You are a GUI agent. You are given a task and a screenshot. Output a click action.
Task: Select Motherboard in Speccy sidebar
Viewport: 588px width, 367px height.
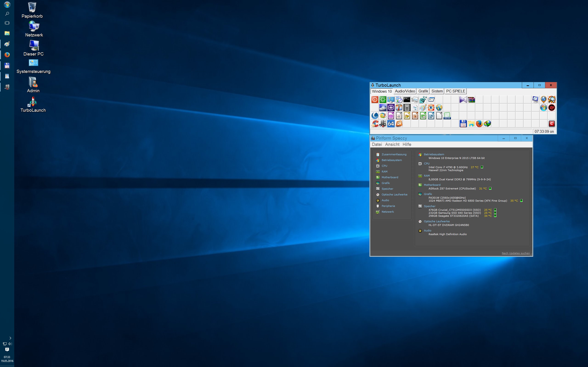coord(390,178)
